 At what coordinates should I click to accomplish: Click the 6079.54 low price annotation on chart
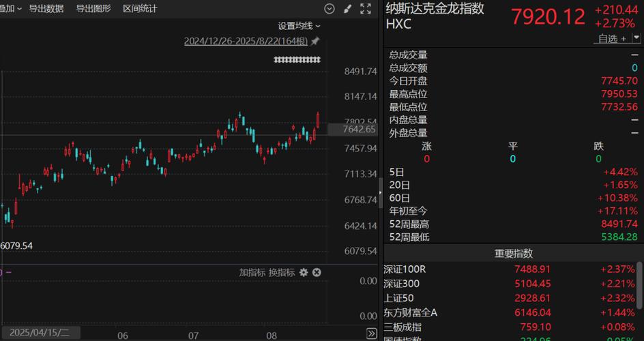16,246
